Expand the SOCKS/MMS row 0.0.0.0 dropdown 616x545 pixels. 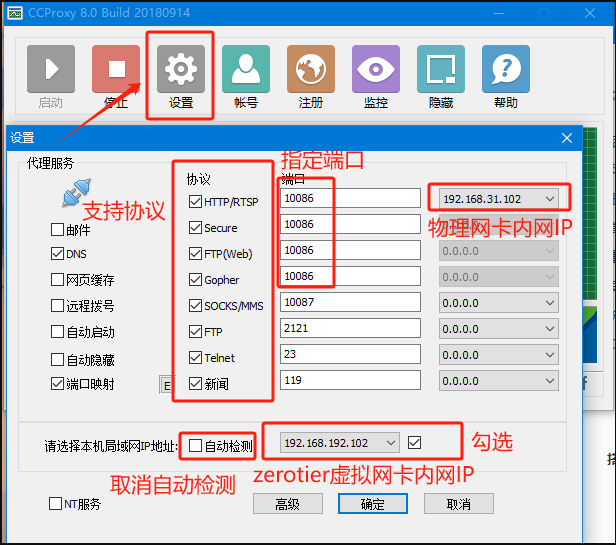499,303
